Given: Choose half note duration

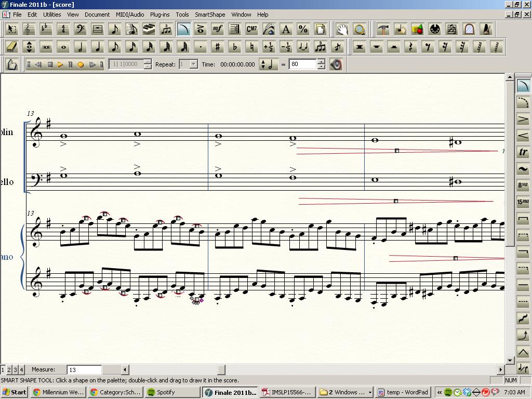Looking at the screenshot, I should click(x=81, y=47).
